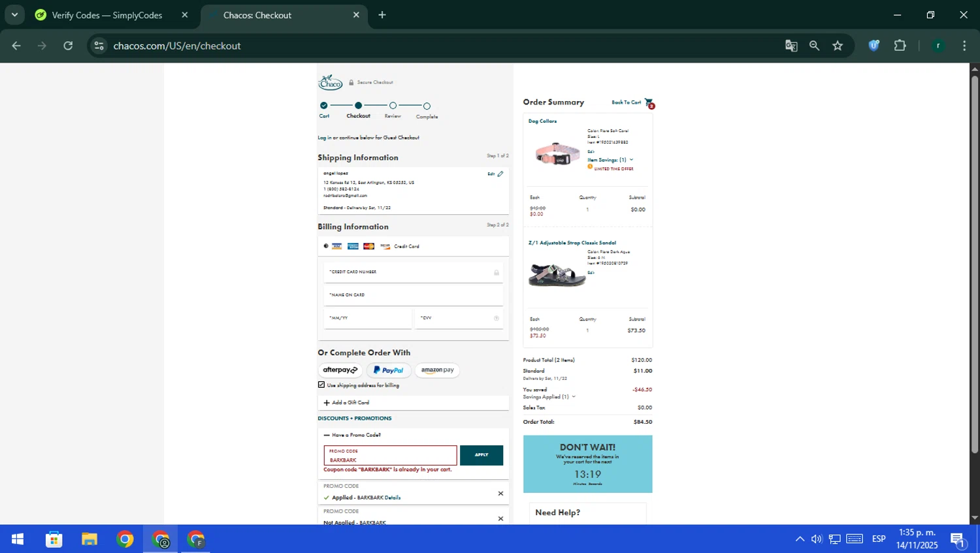Open the tab search dropdown arrow
Screen dimensions: 980x553
pyautogui.click(x=14, y=15)
